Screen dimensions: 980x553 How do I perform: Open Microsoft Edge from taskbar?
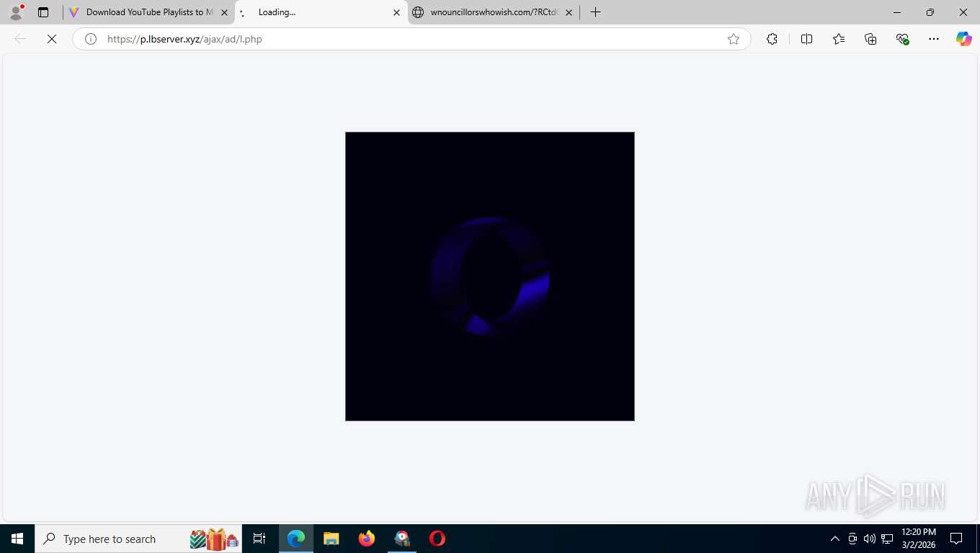[296, 539]
